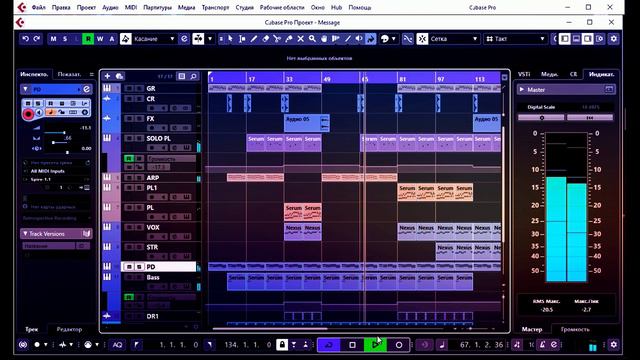Adjust the Inspector volume fader
The width and height of the screenshot is (640, 360).
[64, 133]
